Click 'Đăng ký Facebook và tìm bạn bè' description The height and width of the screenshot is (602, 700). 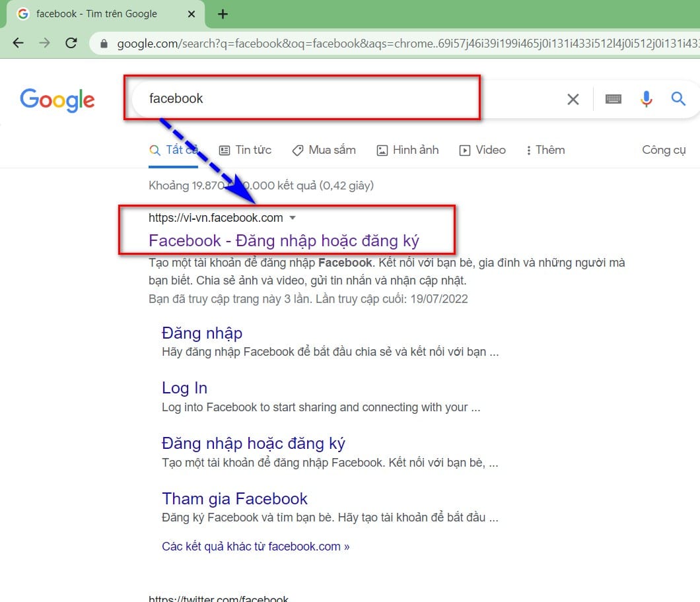(x=330, y=518)
